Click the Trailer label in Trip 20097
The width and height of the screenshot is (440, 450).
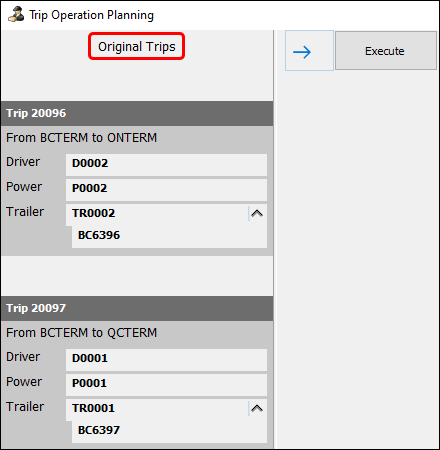25,407
